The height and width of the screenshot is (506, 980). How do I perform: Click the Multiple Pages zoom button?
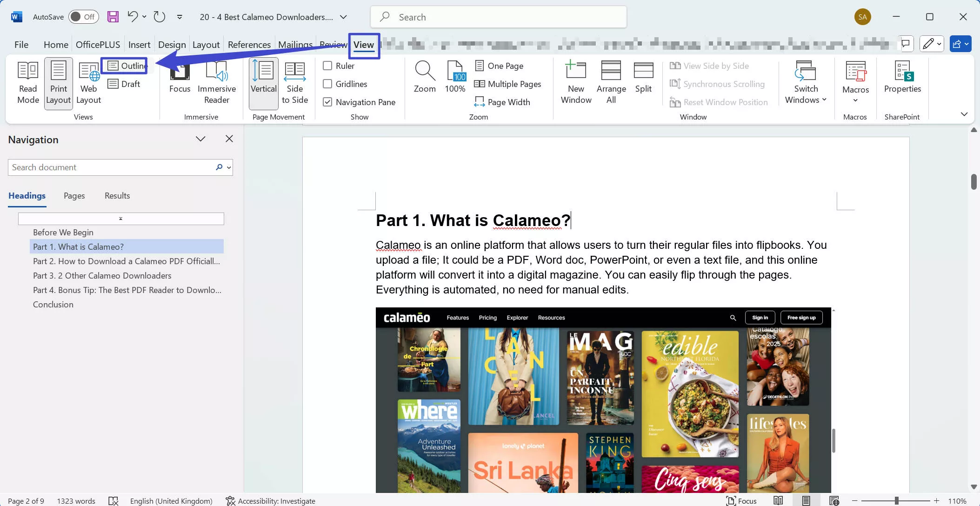click(x=507, y=84)
